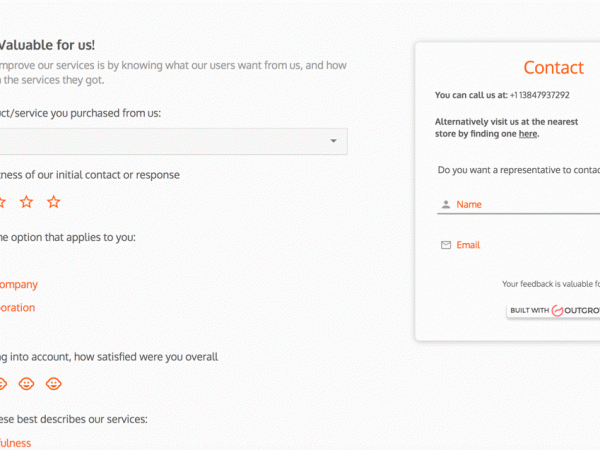Pick the second-from-right satisfaction face
600x450 pixels.
point(27,383)
